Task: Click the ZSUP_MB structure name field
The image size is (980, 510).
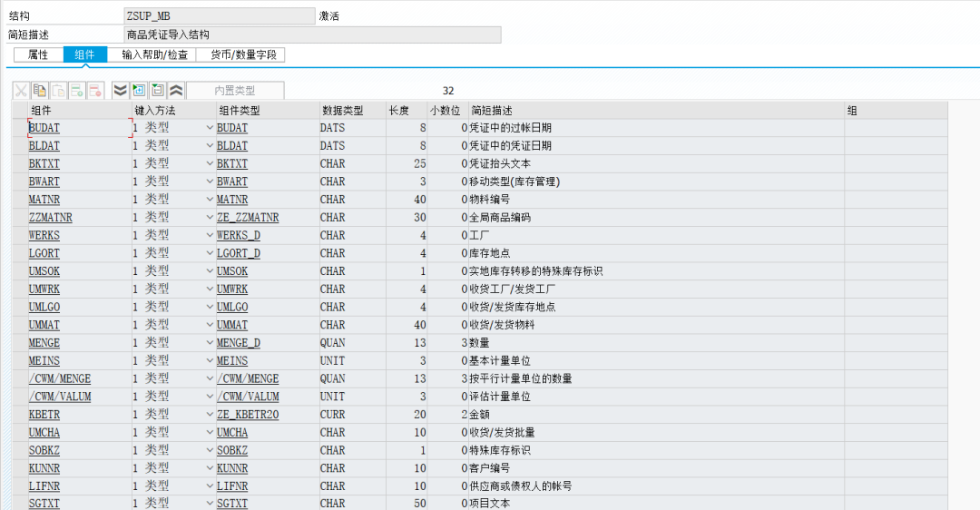Action: click(x=220, y=15)
